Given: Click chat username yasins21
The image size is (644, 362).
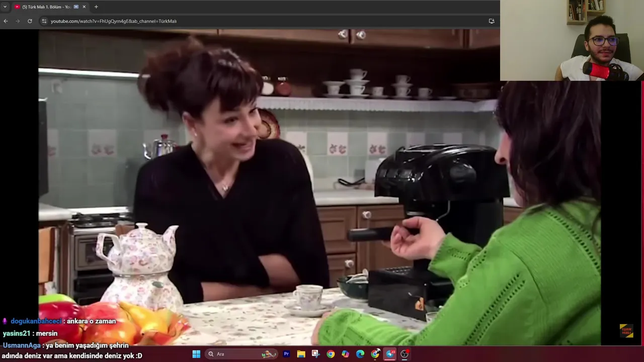Looking at the screenshot, I should coord(17,333).
